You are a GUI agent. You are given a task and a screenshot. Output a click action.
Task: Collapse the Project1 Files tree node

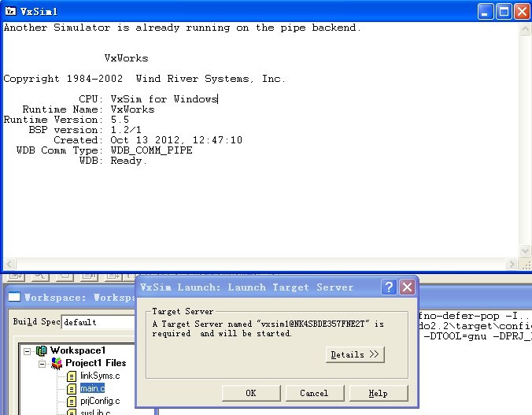[42, 364]
